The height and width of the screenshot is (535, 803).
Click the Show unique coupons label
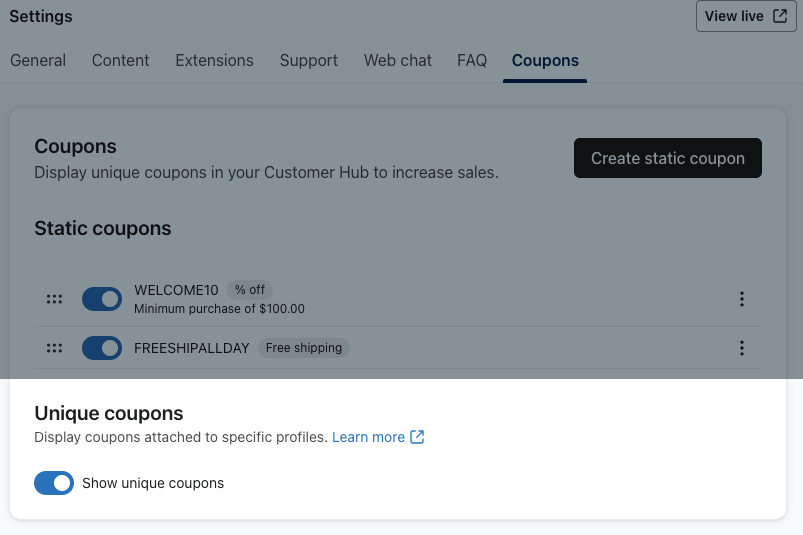point(153,483)
